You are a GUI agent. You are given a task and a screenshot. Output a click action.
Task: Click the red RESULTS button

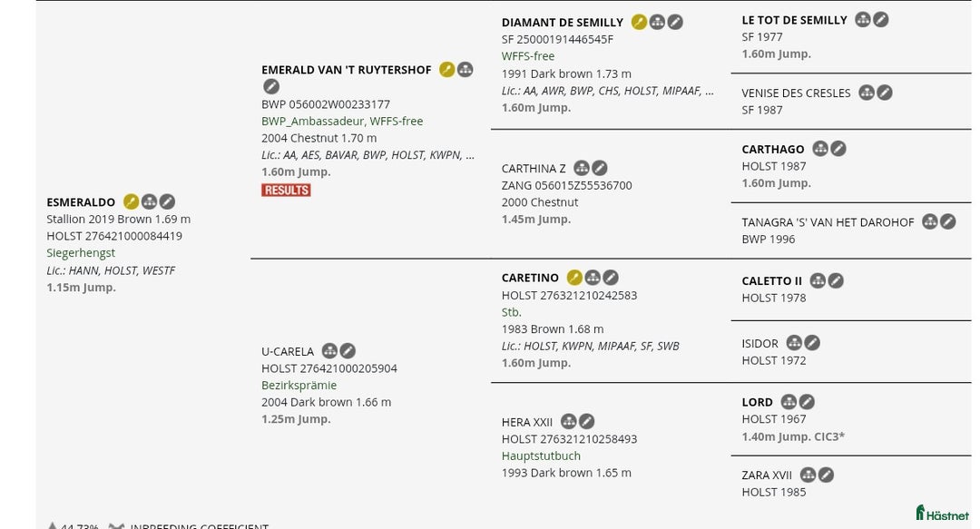tap(286, 190)
